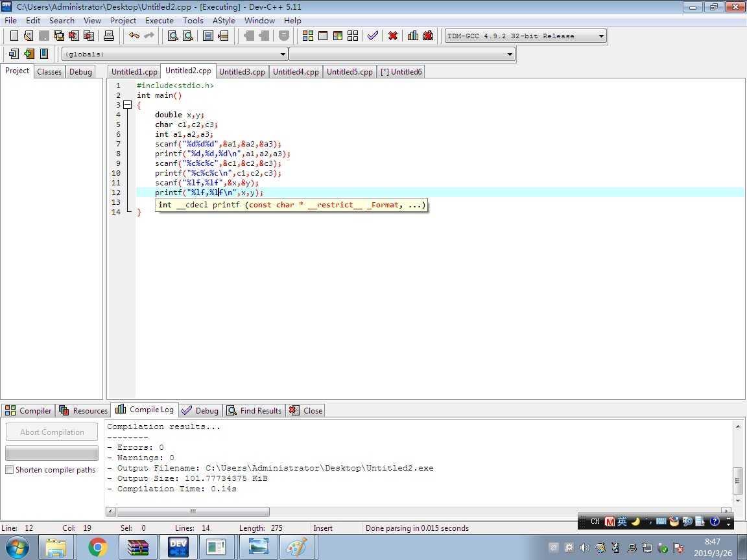The width and height of the screenshot is (747, 560).
Task: Click the Print toolbar icon
Action: [x=109, y=36]
